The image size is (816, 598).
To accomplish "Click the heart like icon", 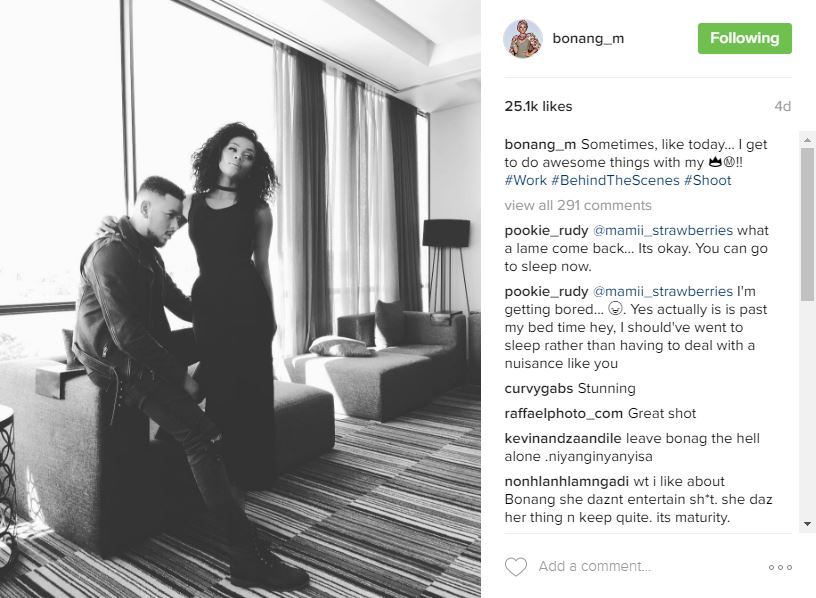I will click(x=516, y=567).
